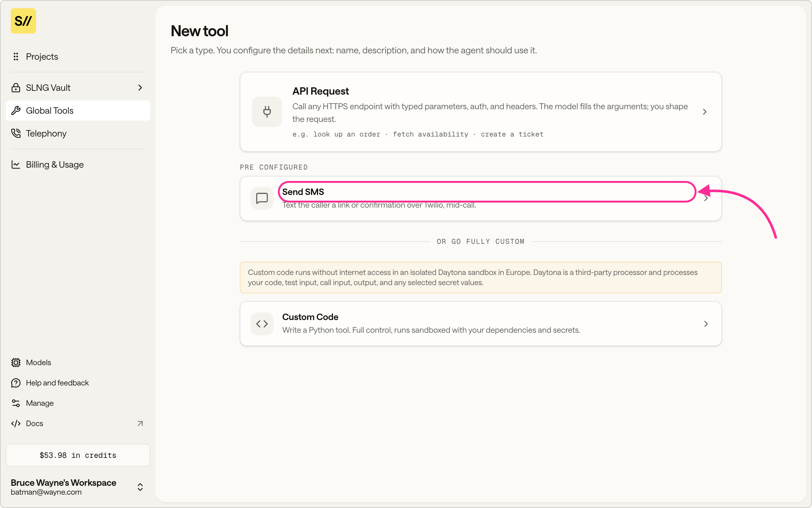This screenshot has height=508, width=812.
Task: Click the OR GO FULLY CUSTOM label
Action: pyautogui.click(x=481, y=242)
